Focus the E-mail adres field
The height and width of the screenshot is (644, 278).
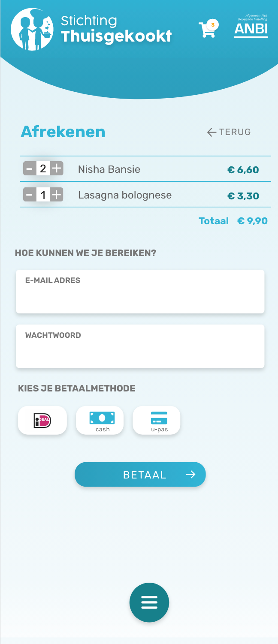click(x=140, y=296)
